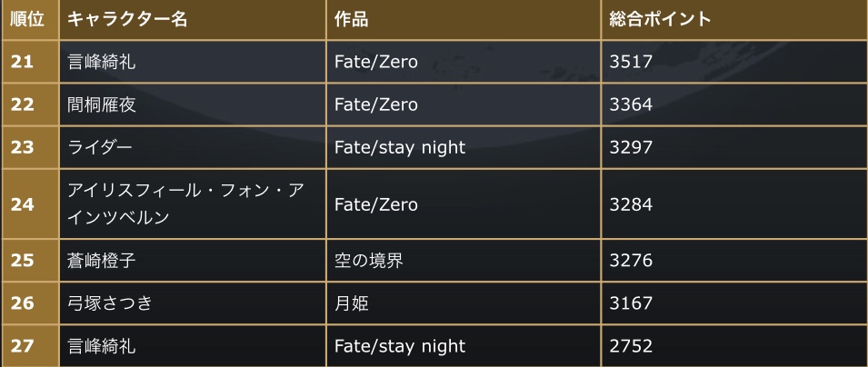868x367 pixels.
Task: Select 言峰綺礼 in the rank 21 row
Action: coord(103,62)
